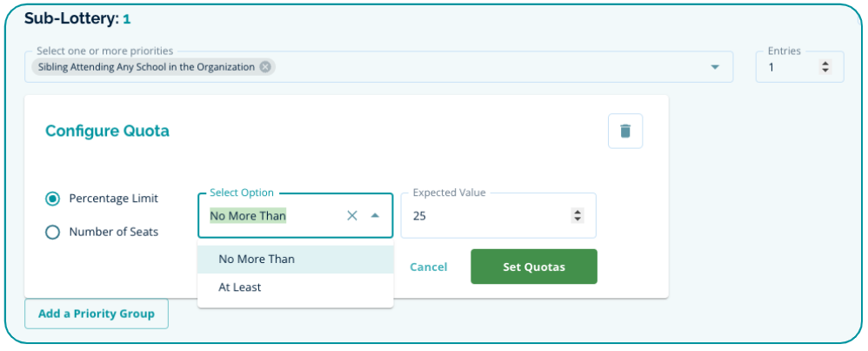Increment the Expected Value with up arrow

[578, 212]
